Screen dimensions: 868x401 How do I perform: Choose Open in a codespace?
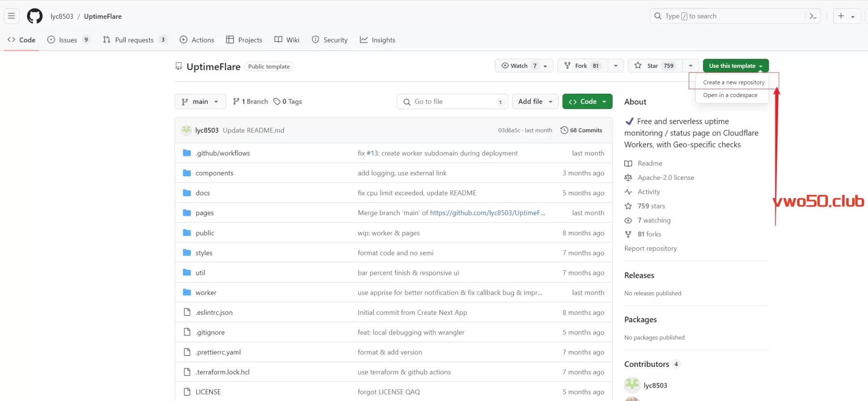click(x=730, y=95)
